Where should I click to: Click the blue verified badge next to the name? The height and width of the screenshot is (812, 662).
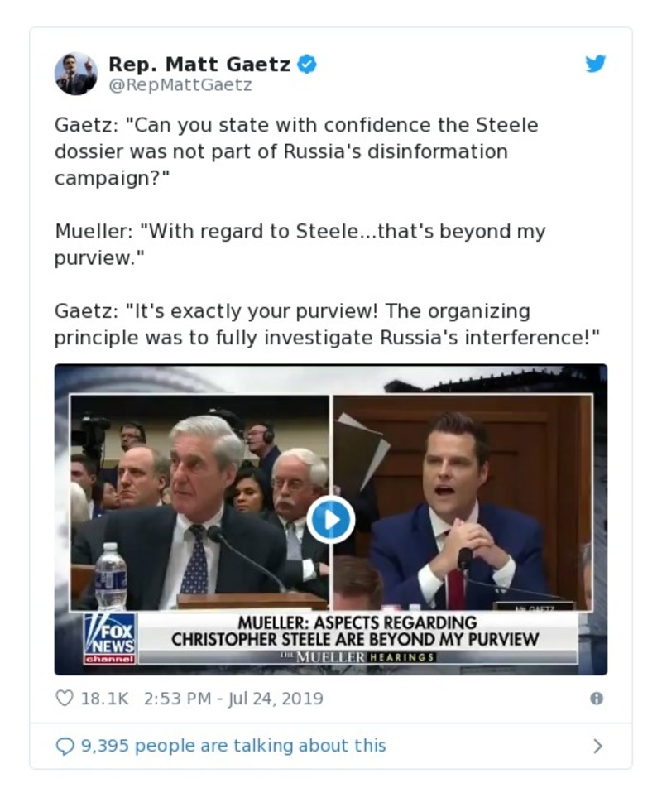[307, 64]
